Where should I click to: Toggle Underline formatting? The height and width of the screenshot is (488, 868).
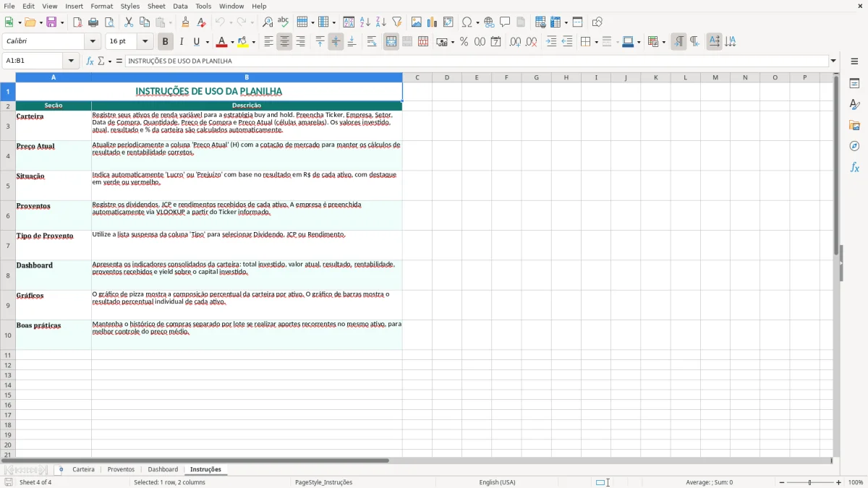click(x=196, y=42)
